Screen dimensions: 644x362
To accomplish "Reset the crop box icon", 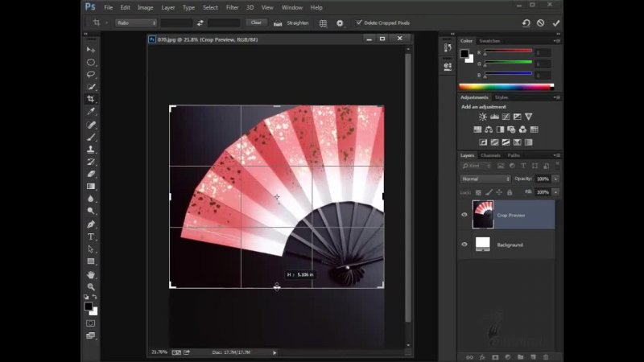I will click(525, 23).
